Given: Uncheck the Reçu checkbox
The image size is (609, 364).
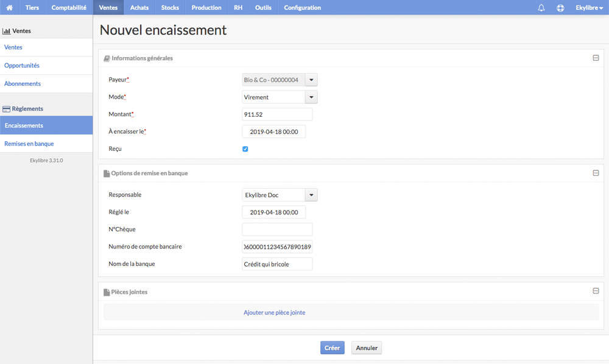Looking at the screenshot, I should point(245,149).
